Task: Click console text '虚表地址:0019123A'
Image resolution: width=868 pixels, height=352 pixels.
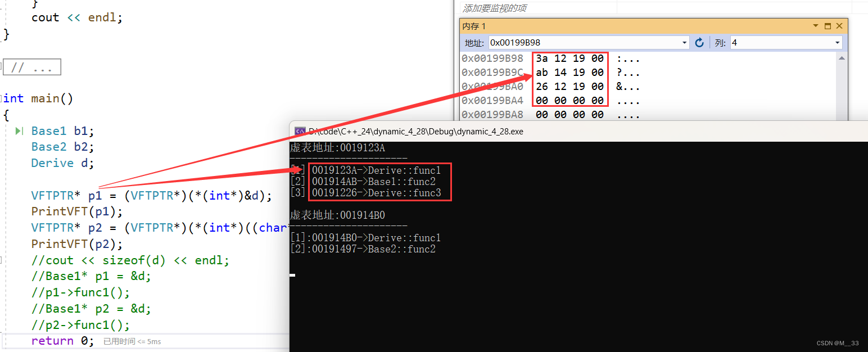Action: pos(337,148)
